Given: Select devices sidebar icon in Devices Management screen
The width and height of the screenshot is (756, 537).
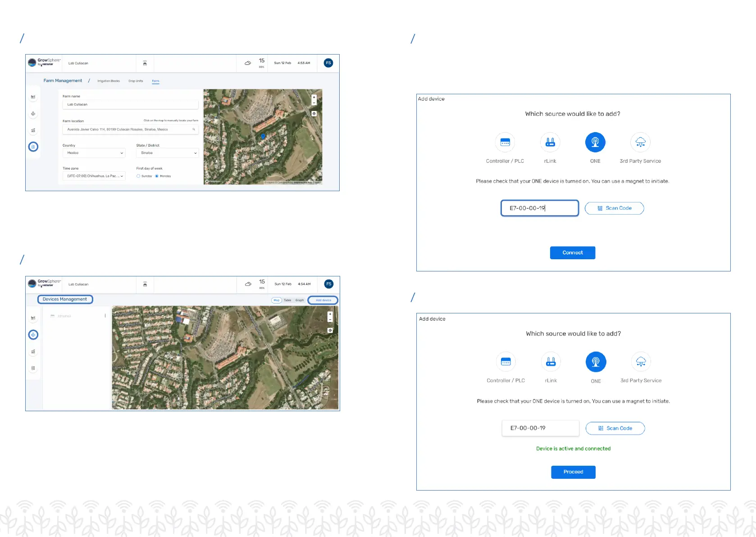Looking at the screenshot, I should (33, 335).
